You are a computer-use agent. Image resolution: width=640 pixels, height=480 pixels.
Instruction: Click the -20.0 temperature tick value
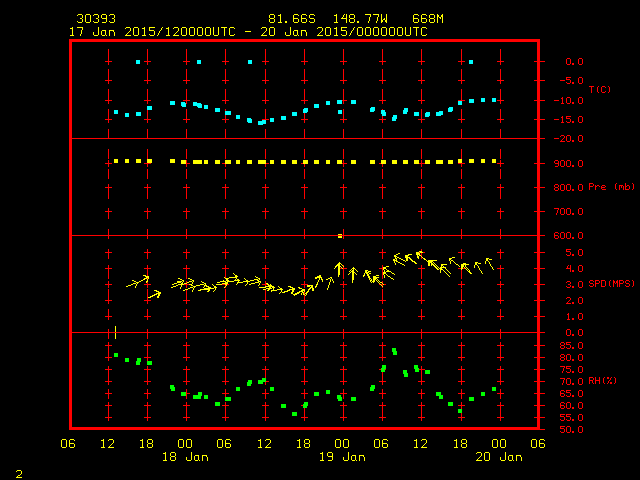tap(569, 139)
